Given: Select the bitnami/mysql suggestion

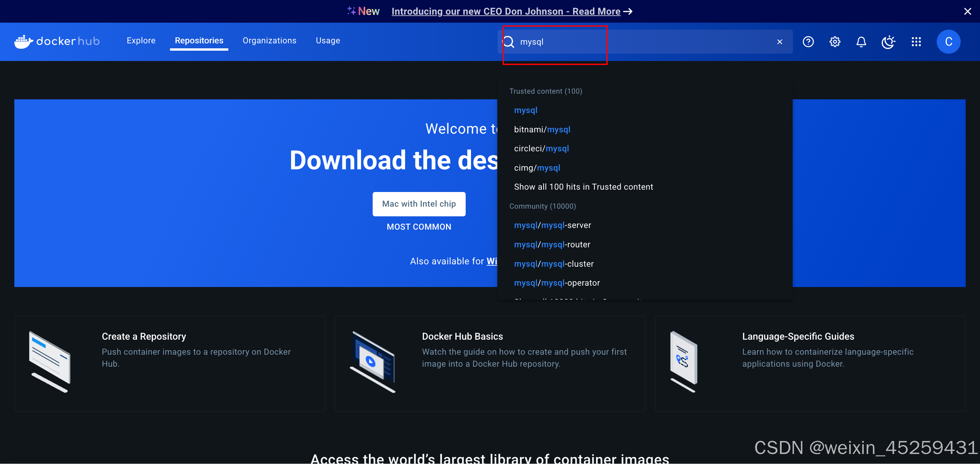Looking at the screenshot, I should coord(542,129).
